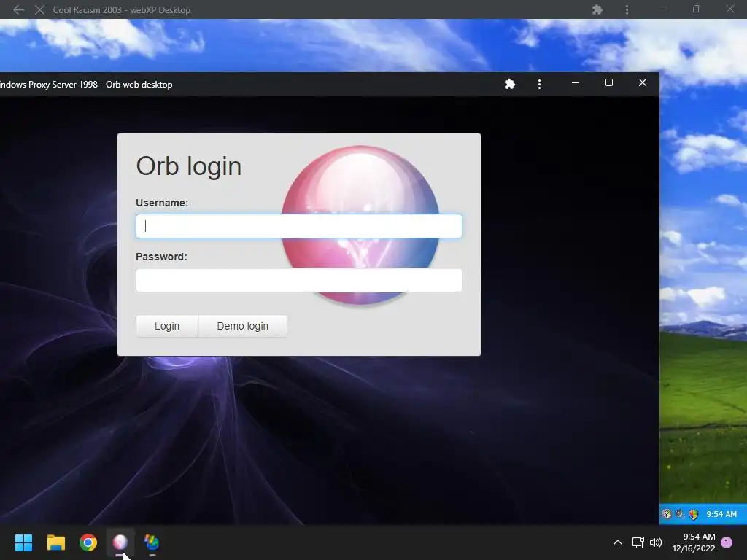Open extensions icon in webXP Desktop window

pyautogui.click(x=597, y=9)
